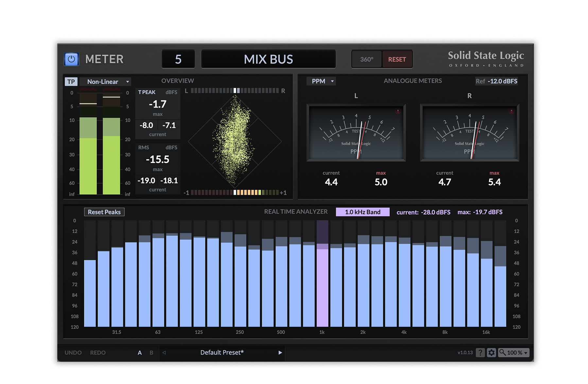The image size is (588, 384).
Task: Open the Default Preset* name menu
Action: pos(222,352)
